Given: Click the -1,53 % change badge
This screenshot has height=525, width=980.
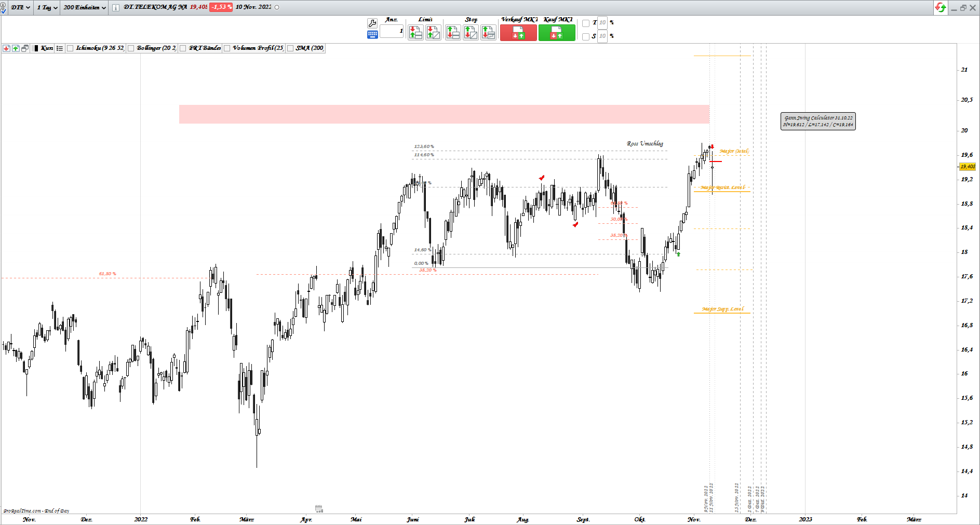Looking at the screenshot, I should 221,7.
